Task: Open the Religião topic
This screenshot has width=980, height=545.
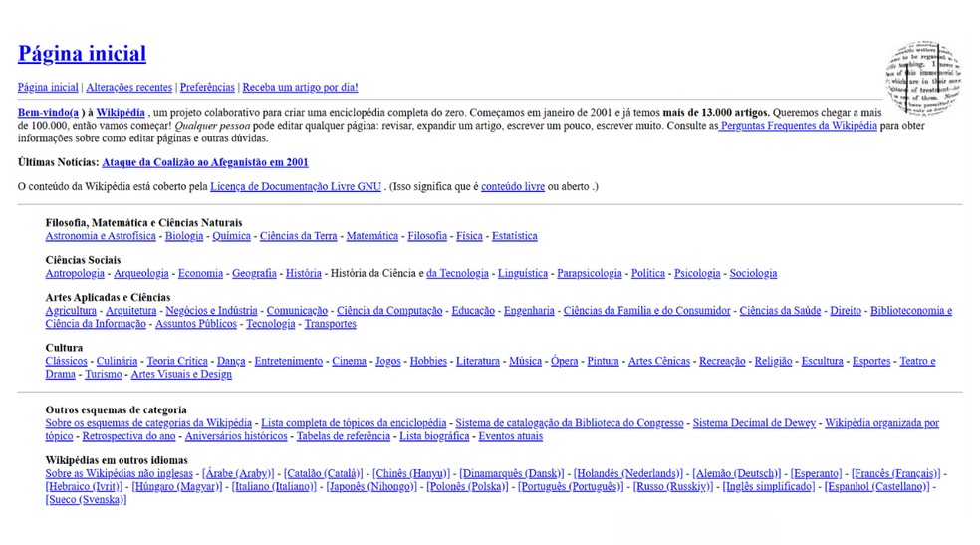Action: (x=773, y=361)
